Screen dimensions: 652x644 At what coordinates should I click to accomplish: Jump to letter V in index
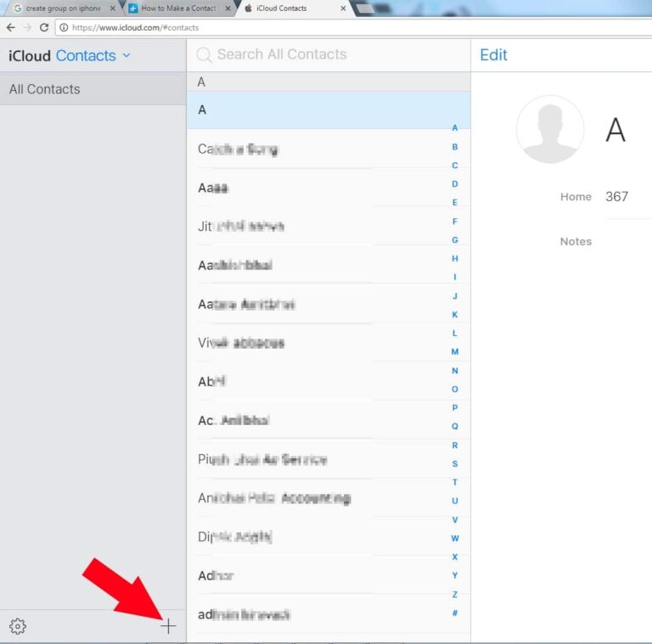pyautogui.click(x=455, y=519)
